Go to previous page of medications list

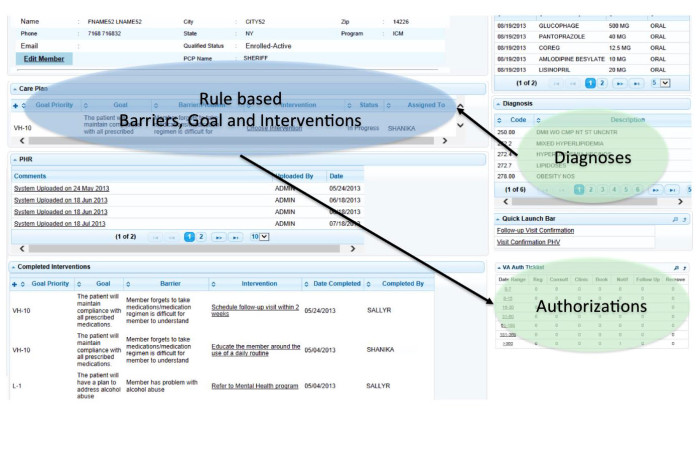tap(573, 83)
